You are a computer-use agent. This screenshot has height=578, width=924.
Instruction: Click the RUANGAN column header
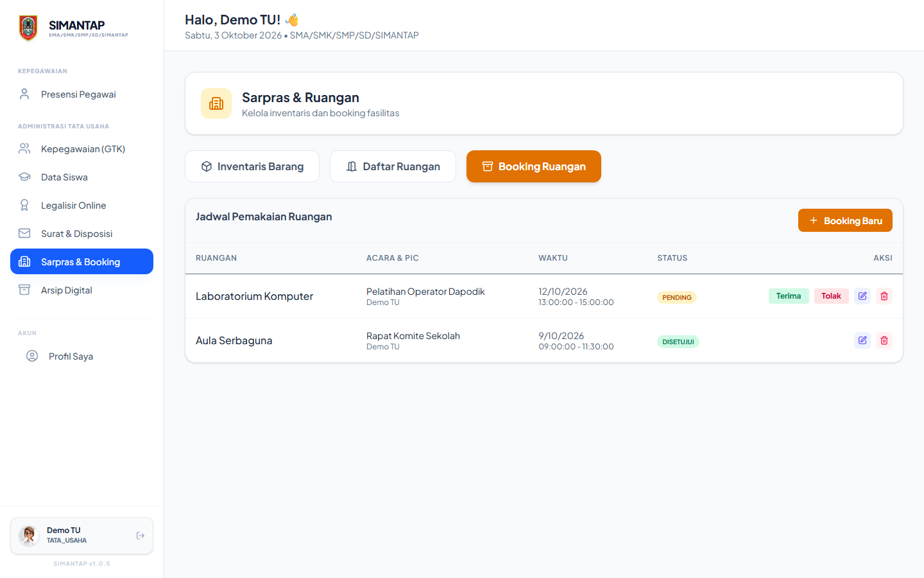tap(216, 258)
